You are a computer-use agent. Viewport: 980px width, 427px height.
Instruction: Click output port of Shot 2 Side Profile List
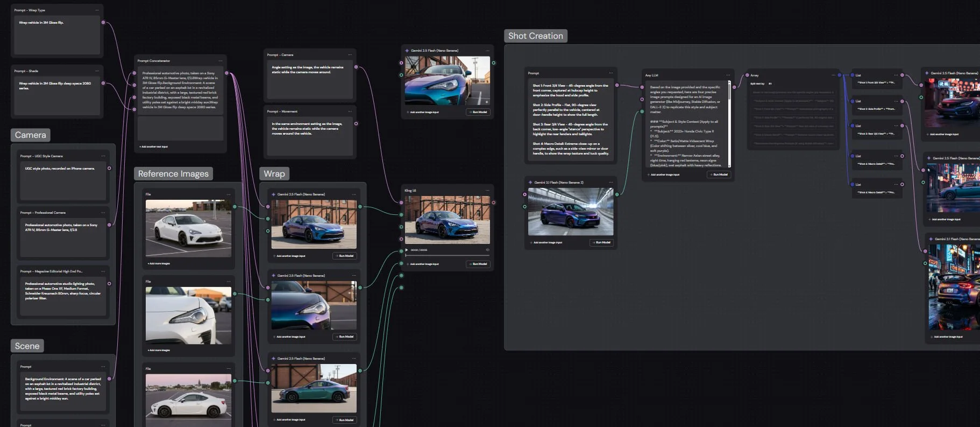(902, 101)
